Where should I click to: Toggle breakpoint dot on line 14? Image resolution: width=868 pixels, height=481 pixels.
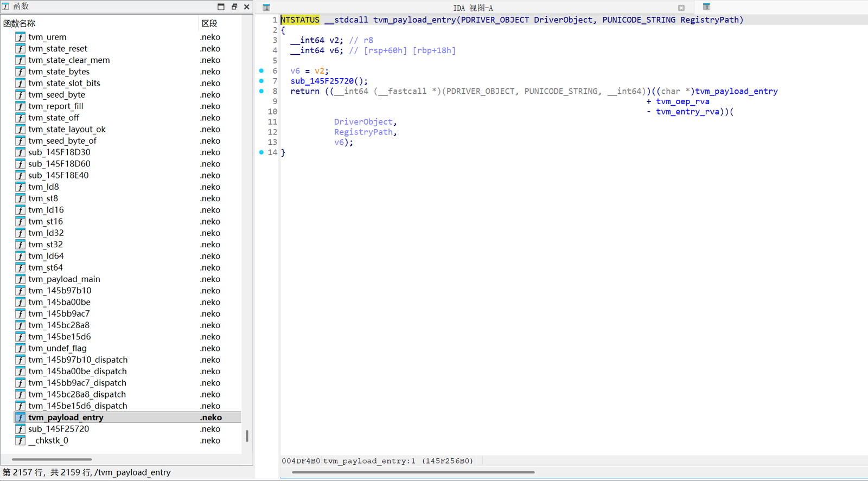(x=261, y=152)
